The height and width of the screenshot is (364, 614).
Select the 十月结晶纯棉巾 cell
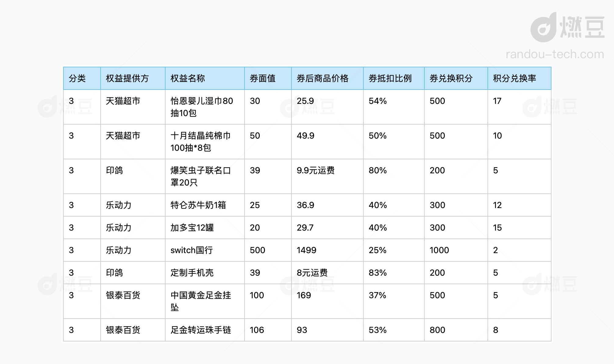(200, 142)
